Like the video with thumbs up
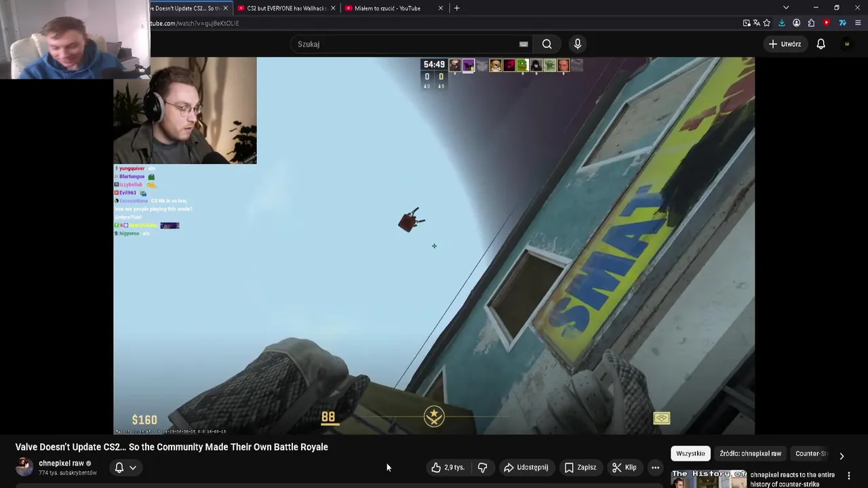The height and width of the screenshot is (488, 868). pyautogui.click(x=448, y=467)
